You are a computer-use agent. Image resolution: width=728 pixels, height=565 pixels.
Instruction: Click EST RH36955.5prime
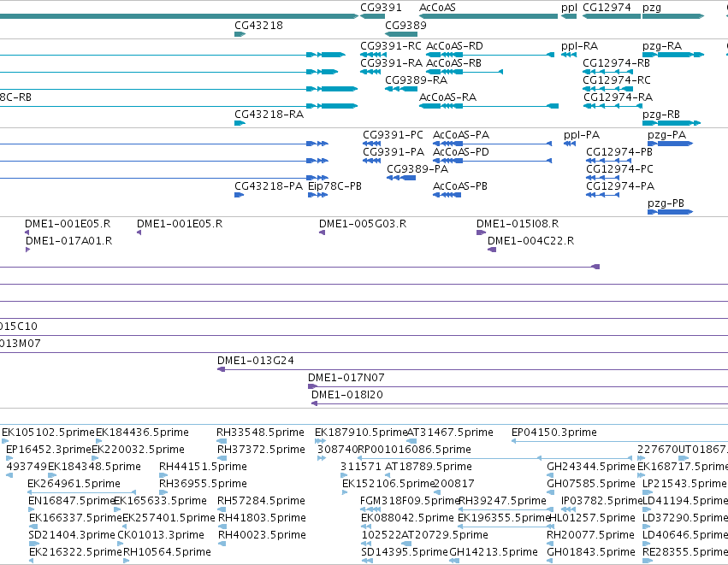163,492
